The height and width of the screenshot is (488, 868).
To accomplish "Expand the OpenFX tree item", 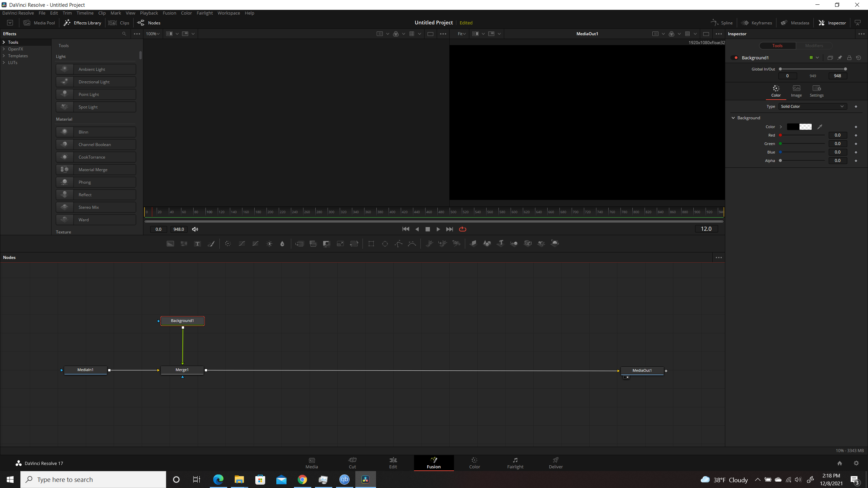I will [x=4, y=49].
